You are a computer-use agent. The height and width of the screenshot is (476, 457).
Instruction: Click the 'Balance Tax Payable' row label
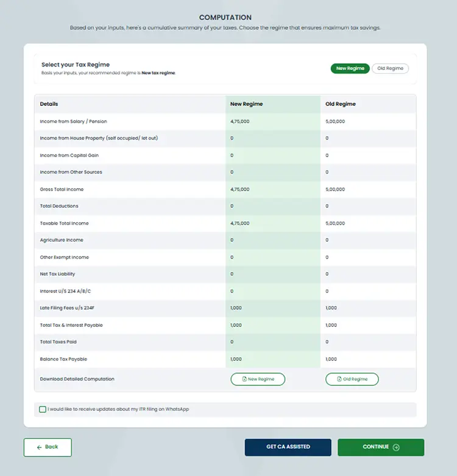click(63, 359)
